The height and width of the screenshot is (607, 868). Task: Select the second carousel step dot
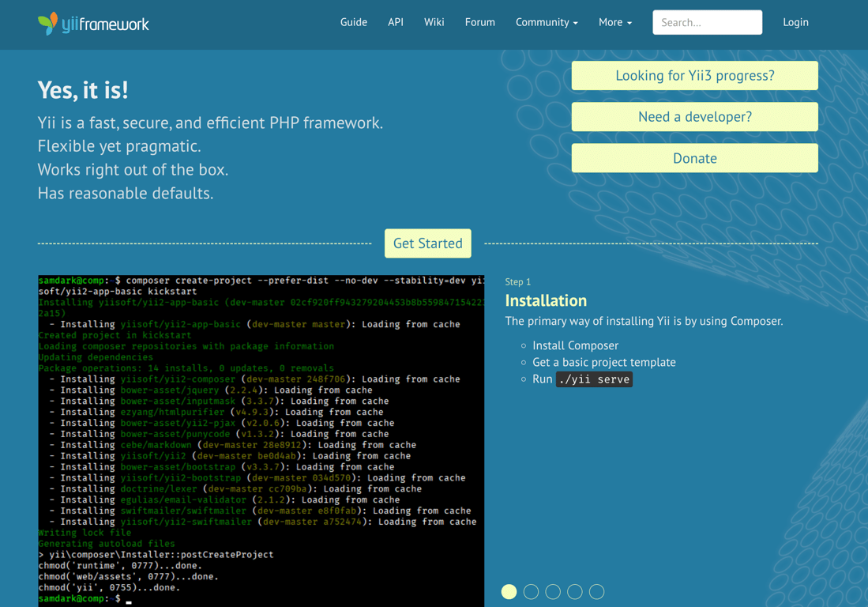tap(531, 591)
